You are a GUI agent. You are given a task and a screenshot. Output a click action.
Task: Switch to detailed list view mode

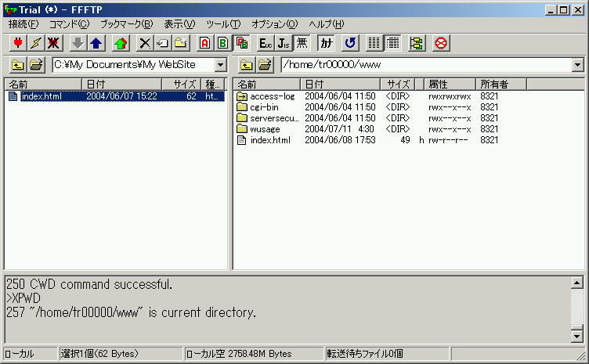[x=392, y=43]
